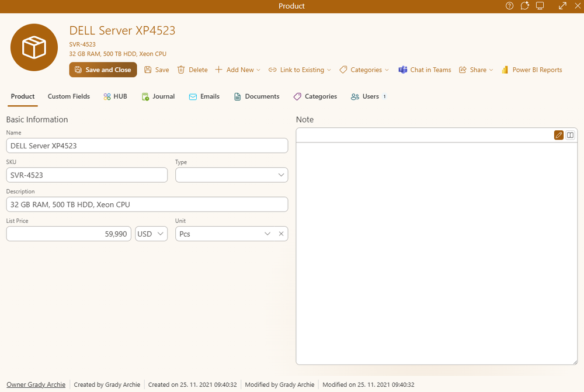Expand the Type dropdown
This screenshot has height=392, width=584.
281,175
